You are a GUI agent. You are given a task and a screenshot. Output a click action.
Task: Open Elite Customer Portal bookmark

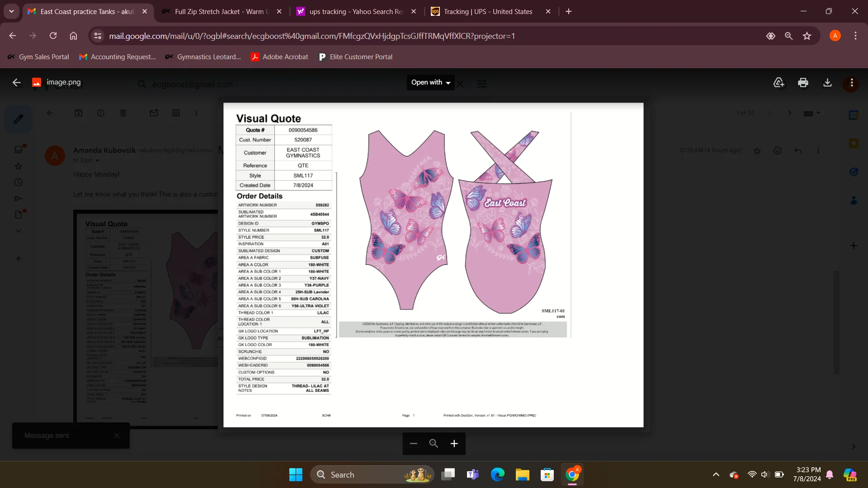[356, 57]
